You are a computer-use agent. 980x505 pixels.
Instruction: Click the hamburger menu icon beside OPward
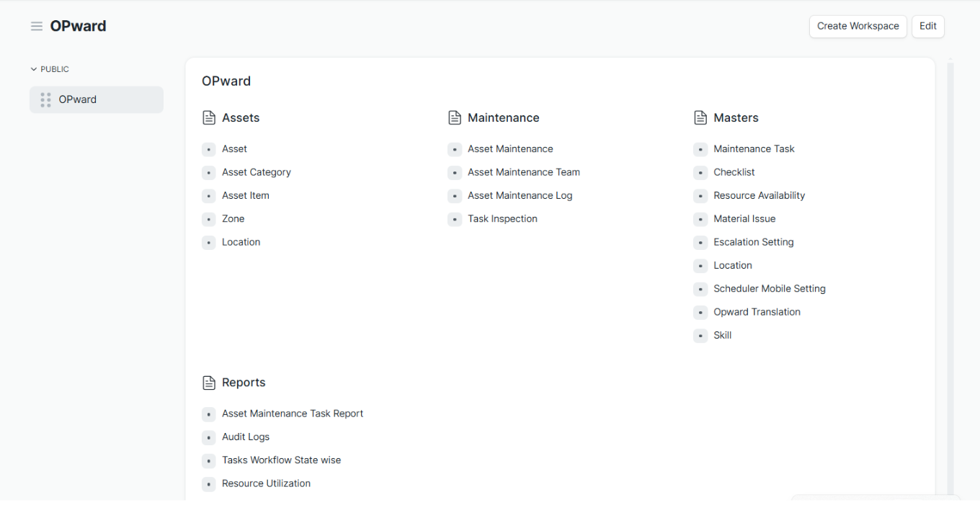pos(37,27)
